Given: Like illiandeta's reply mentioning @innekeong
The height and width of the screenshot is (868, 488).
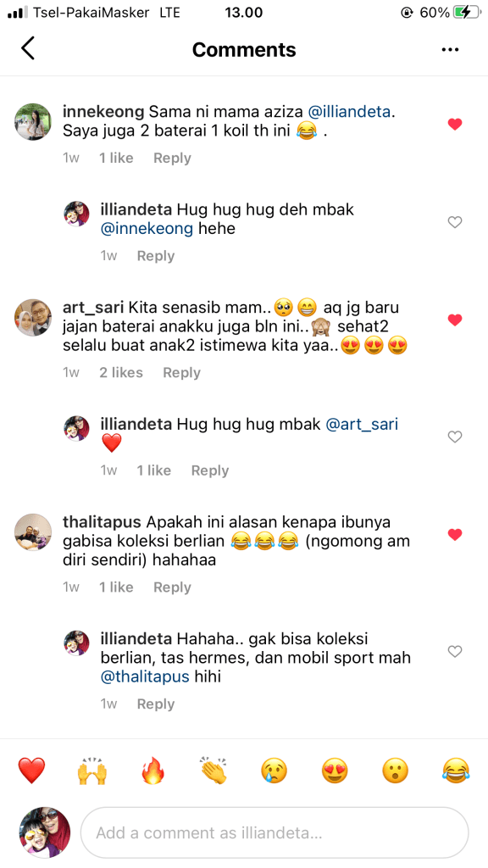Looking at the screenshot, I should pos(455,223).
